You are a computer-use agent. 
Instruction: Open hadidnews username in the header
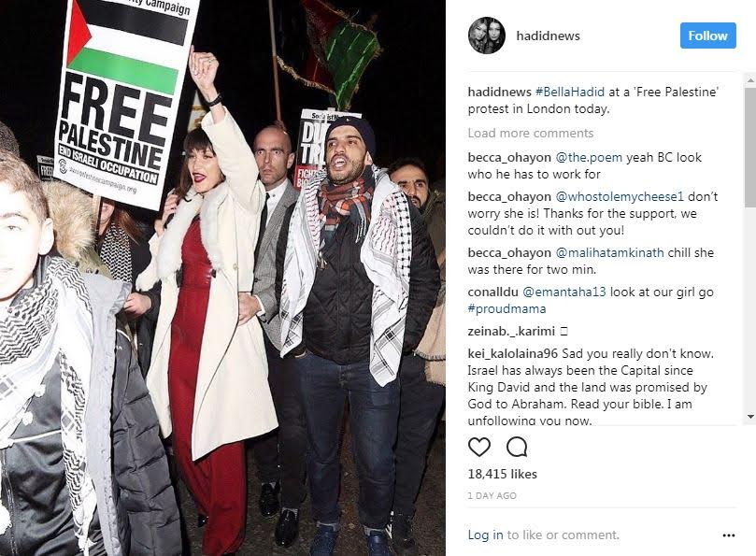[x=548, y=36]
